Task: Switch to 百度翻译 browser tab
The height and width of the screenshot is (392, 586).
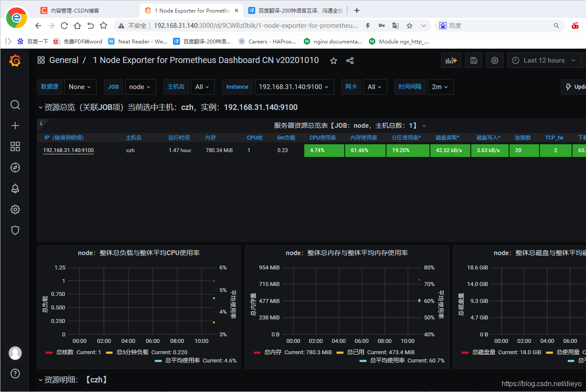Action: (x=295, y=10)
